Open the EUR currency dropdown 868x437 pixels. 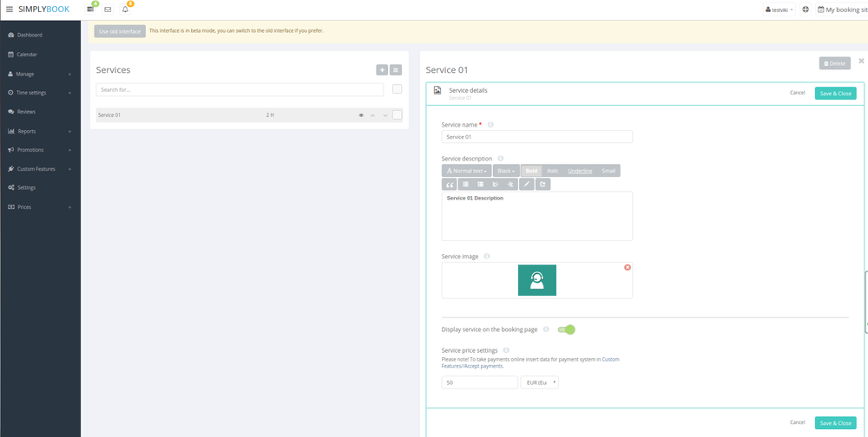coord(539,382)
